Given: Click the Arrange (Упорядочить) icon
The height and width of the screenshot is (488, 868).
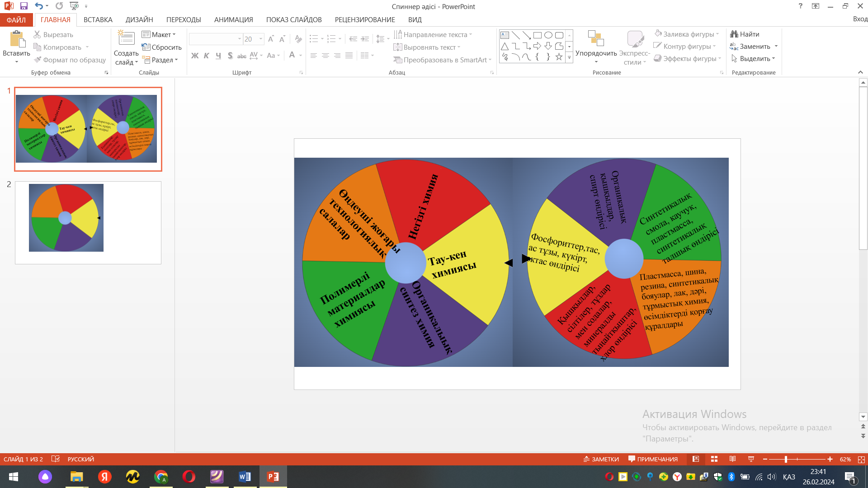Looking at the screenshot, I should tap(595, 39).
